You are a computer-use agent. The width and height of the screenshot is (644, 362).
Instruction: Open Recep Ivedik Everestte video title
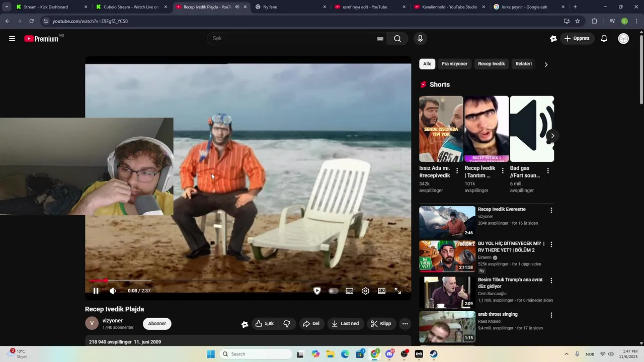pyautogui.click(x=502, y=209)
